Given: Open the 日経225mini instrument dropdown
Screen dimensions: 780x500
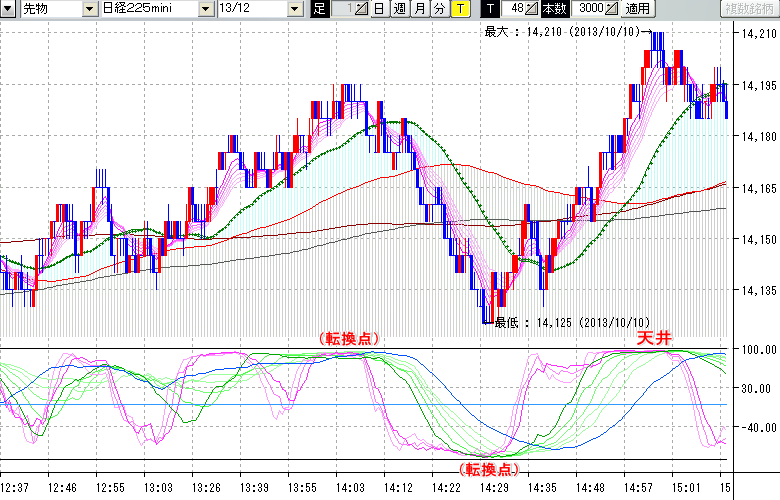Looking at the screenshot, I should [206, 9].
